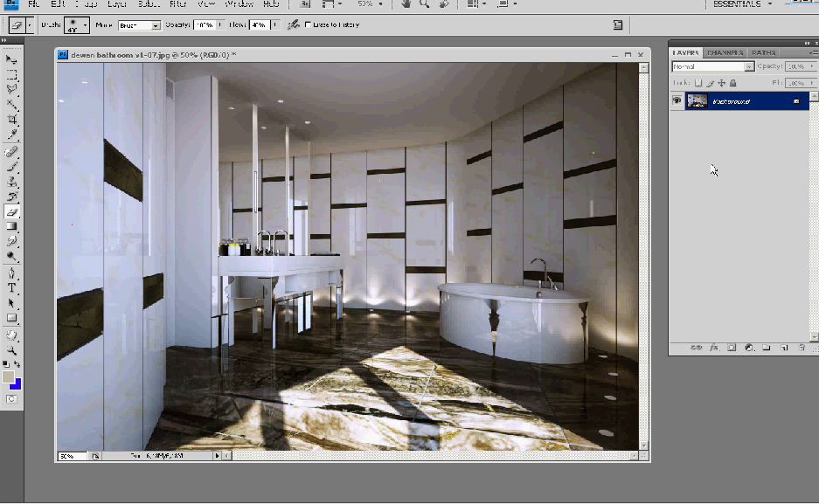Select the Brush tool

pos(11,167)
